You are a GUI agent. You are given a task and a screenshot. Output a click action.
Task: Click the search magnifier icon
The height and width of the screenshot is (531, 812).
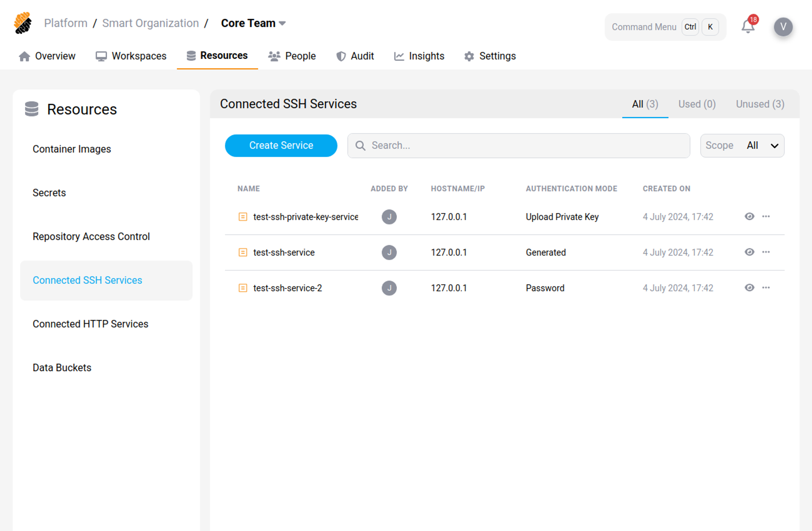coord(360,146)
